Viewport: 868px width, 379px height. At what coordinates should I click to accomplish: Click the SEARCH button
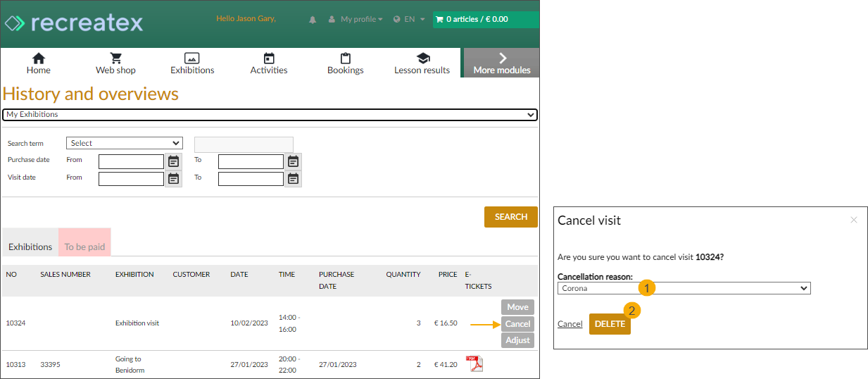point(510,217)
